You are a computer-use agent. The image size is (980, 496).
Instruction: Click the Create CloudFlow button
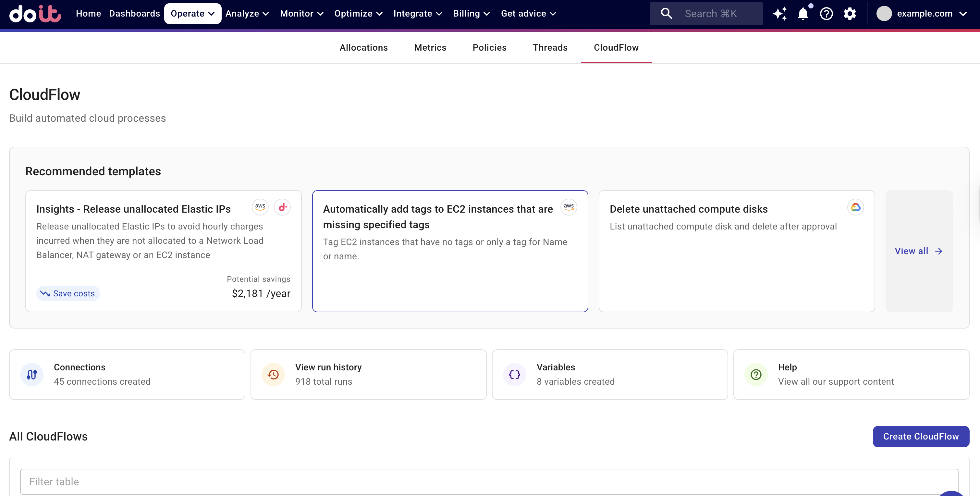pyautogui.click(x=921, y=436)
